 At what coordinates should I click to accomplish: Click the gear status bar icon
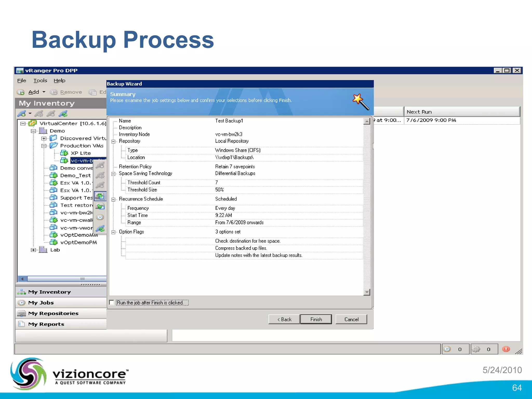tap(476, 349)
